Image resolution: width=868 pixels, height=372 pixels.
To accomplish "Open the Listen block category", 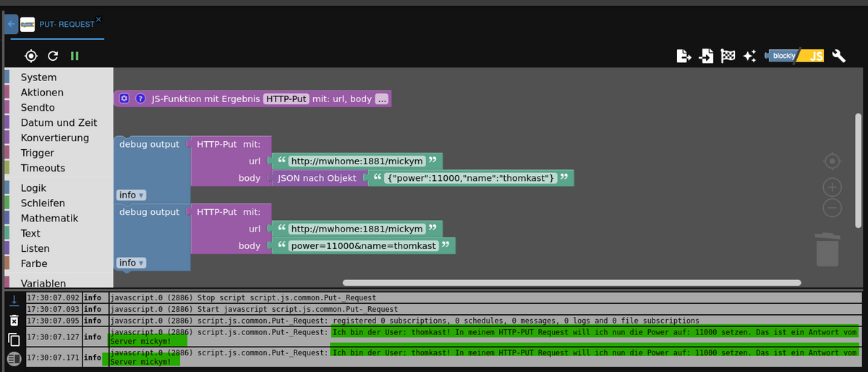I will tap(35, 248).
